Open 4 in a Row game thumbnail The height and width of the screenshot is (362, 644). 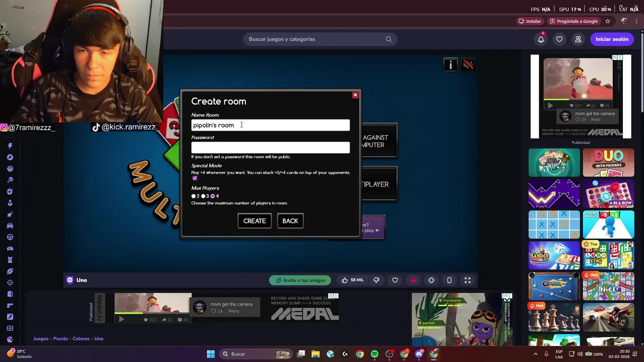(x=608, y=194)
